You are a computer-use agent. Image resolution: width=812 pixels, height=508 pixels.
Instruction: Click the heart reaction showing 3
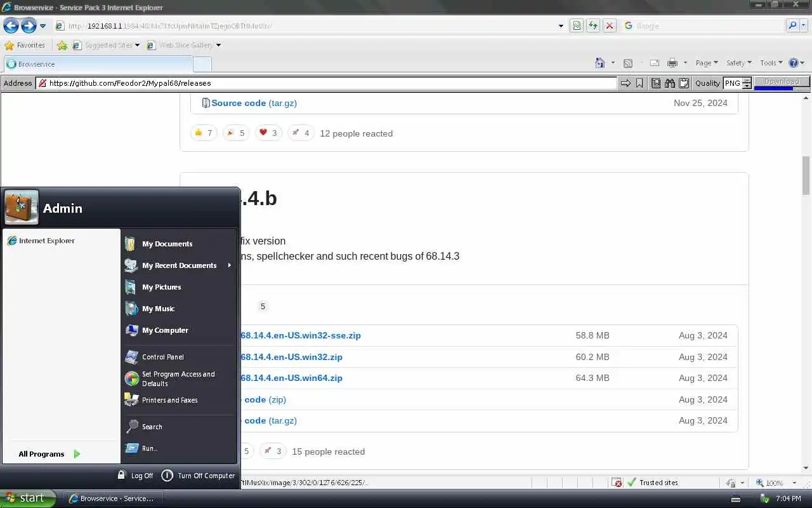pyautogui.click(x=268, y=133)
